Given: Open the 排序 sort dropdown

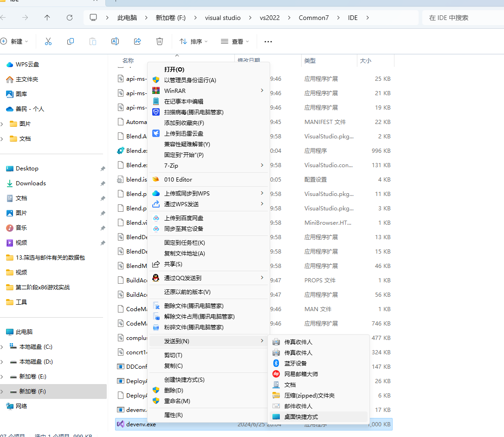Looking at the screenshot, I should pos(194,41).
